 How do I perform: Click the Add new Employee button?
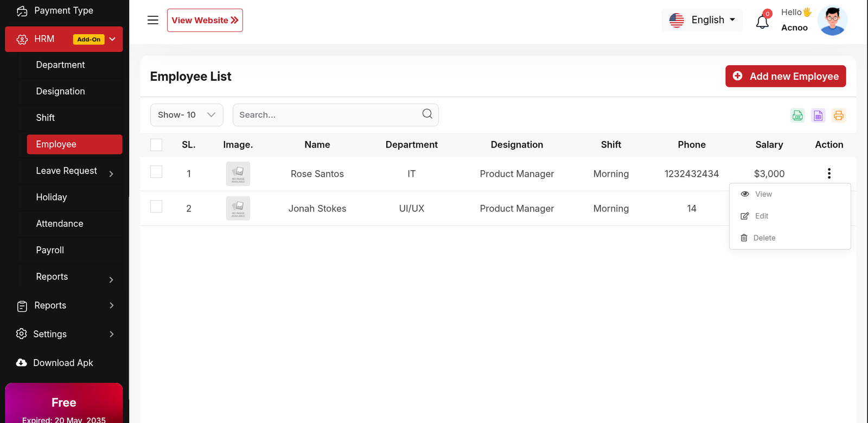[x=786, y=76]
